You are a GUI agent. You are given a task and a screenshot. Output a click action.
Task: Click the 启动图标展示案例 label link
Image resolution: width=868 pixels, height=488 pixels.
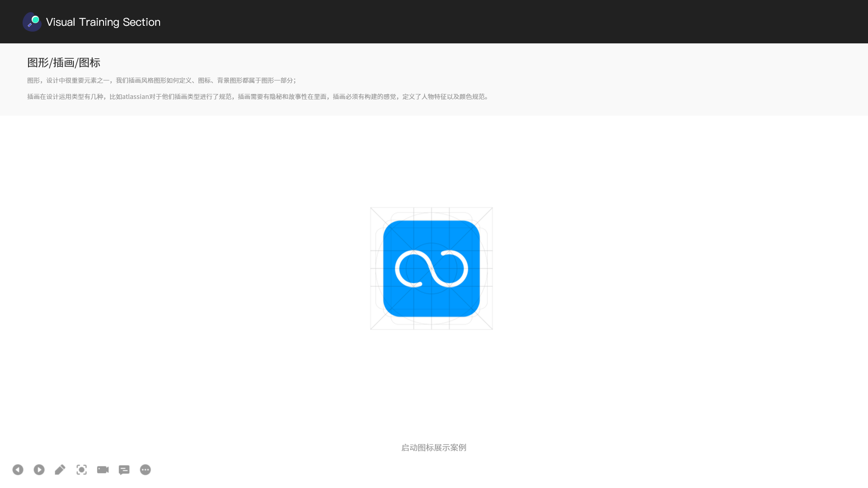pyautogui.click(x=434, y=447)
